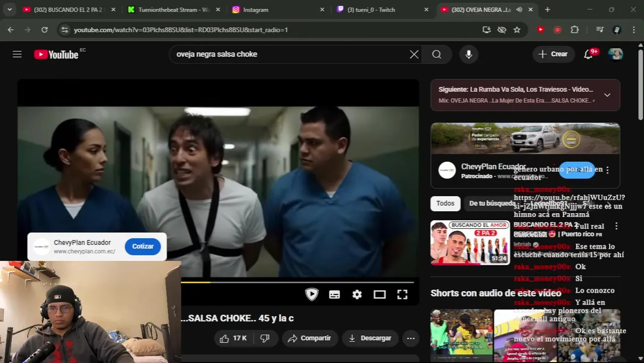Open the YouTube hamburger guide menu

coord(17,54)
